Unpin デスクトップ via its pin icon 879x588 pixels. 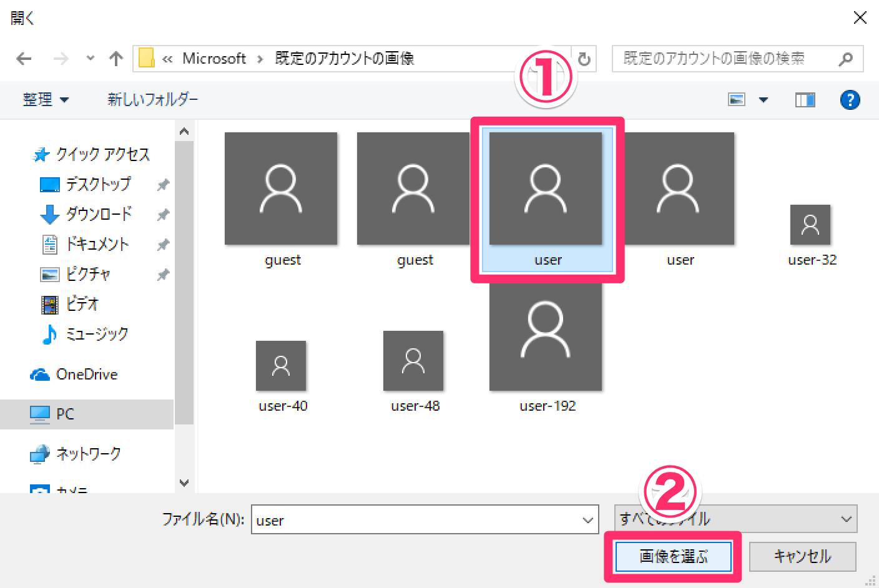[x=163, y=185]
